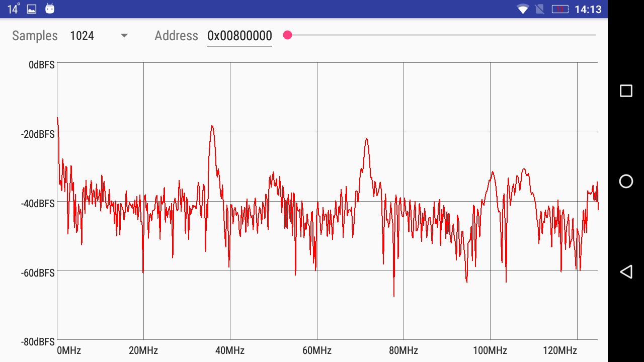Click the 60MHz frequency axis label

pyautogui.click(x=317, y=350)
